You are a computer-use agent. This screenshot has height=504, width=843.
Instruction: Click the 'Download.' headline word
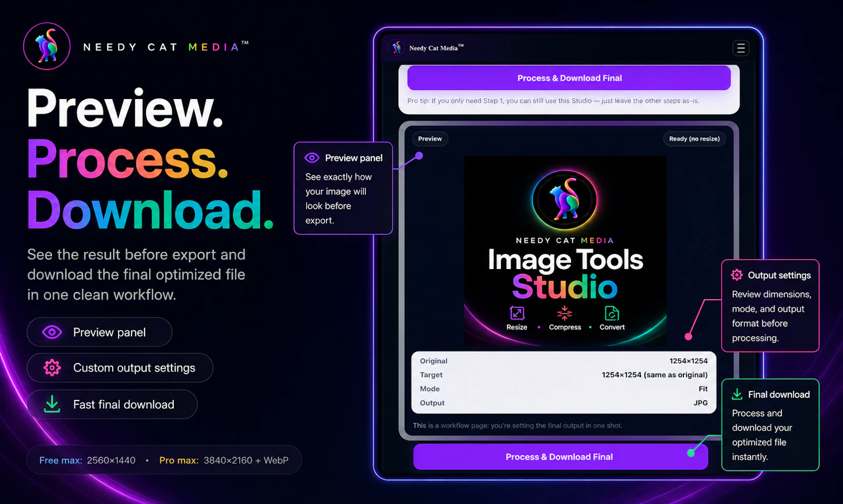click(150, 210)
